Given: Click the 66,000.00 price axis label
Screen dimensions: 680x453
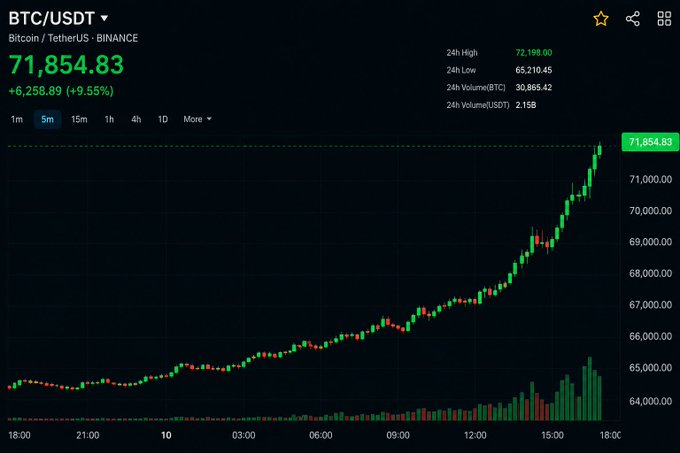Looking at the screenshot, I should 650,336.
